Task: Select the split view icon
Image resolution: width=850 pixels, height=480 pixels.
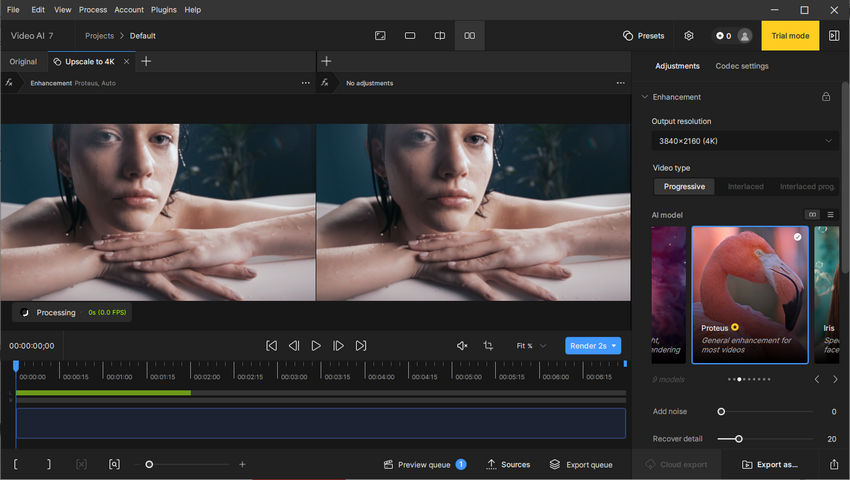Action: coord(440,36)
